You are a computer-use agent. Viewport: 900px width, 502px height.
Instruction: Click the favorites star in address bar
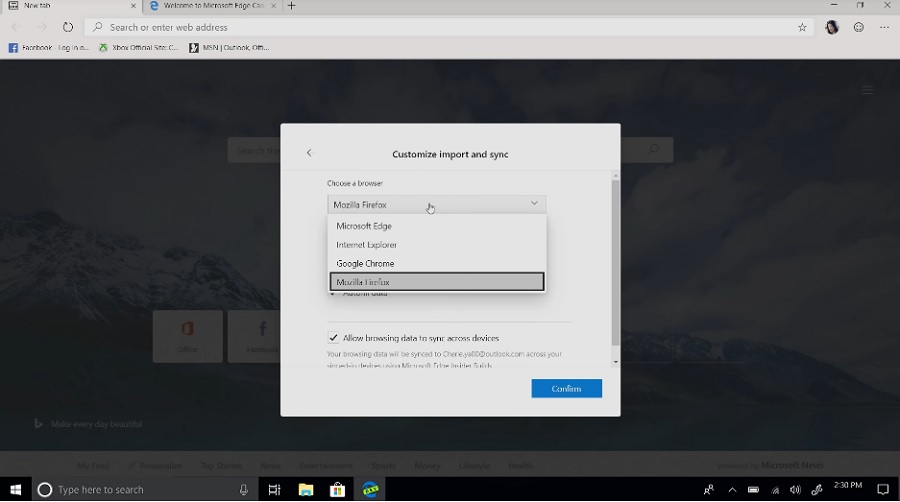click(802, 27)
